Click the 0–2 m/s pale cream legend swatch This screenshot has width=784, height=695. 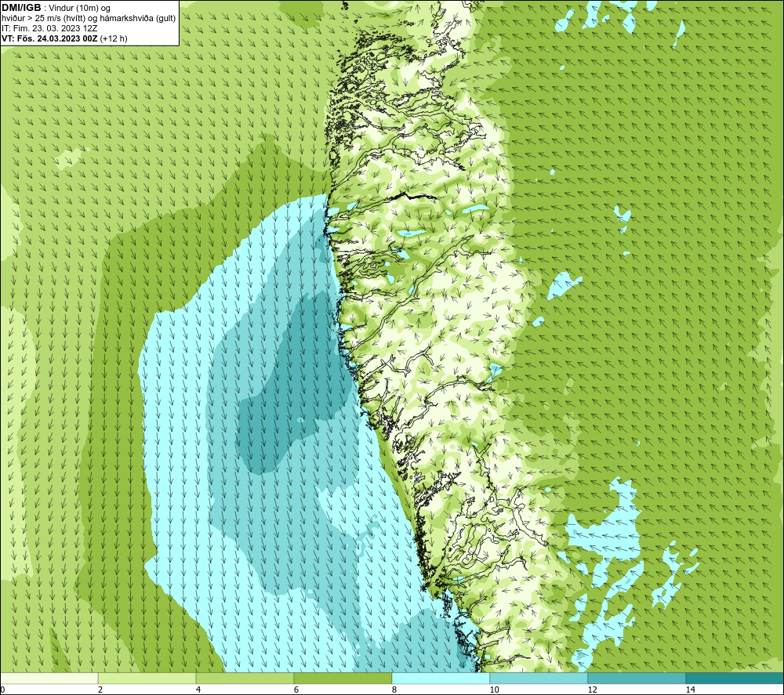[x=49, y=678]
